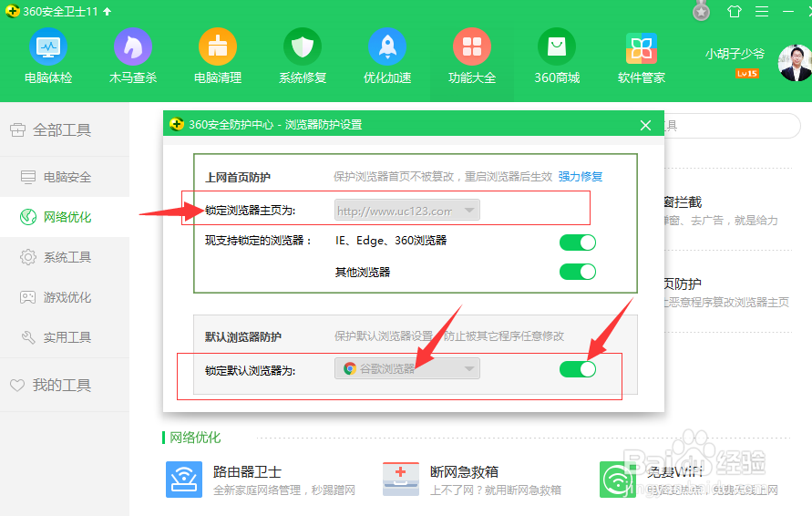Viewport: 812px width, 516px height.
Task: Click the medal icon in title bar
Action: pyautogui.click(x=701, y=11)
